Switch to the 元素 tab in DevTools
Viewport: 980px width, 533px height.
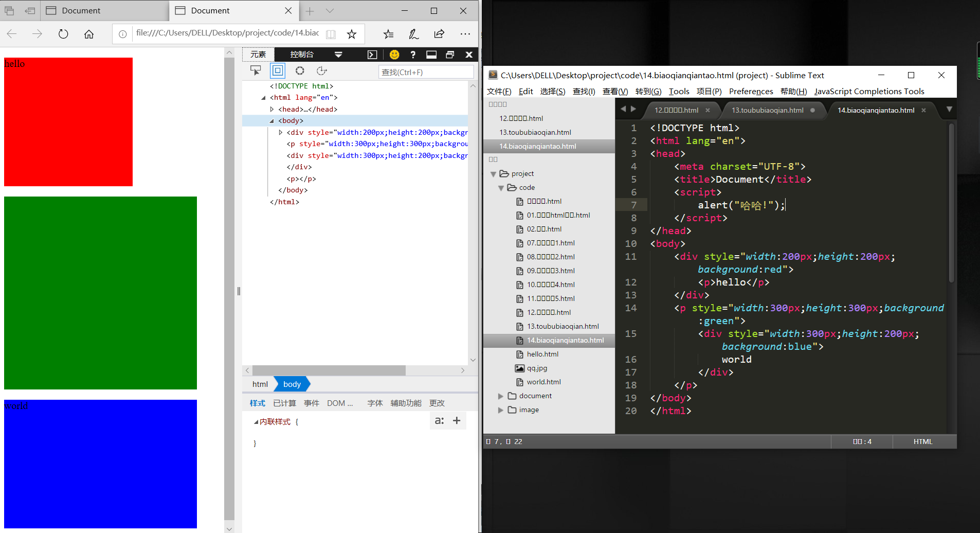pos(258,55)
